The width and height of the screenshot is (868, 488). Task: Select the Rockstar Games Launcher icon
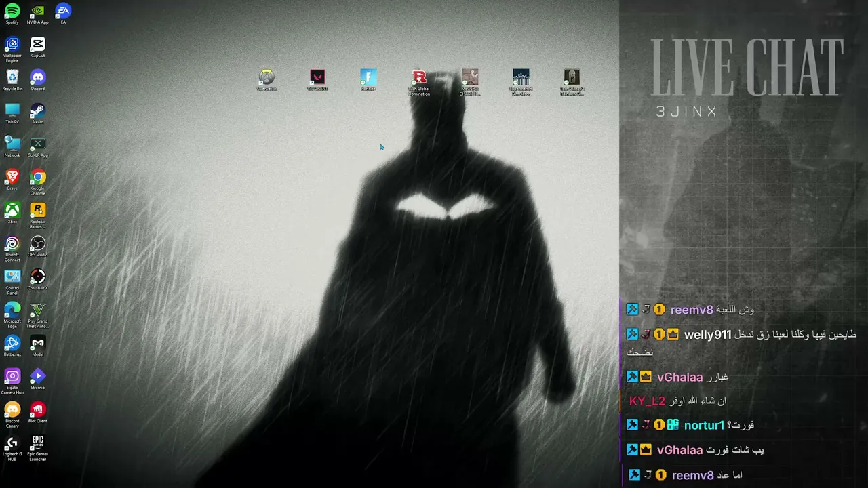click(38, 216)
